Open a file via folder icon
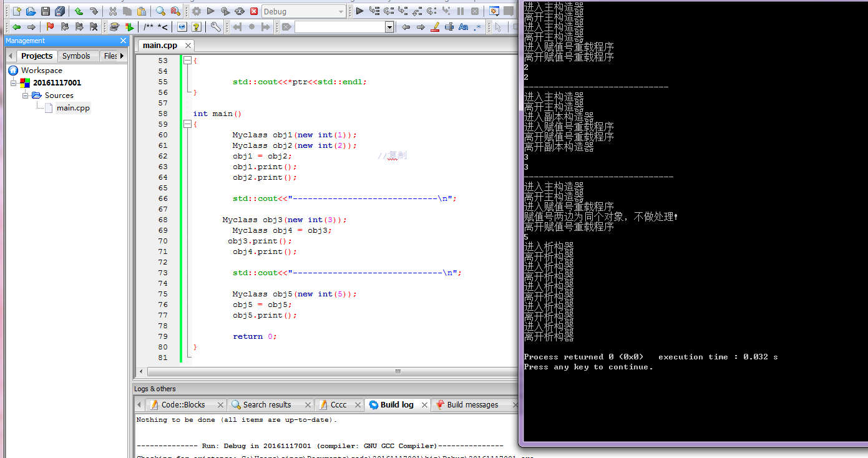868x458 pixels. click(x=31, y=11)
